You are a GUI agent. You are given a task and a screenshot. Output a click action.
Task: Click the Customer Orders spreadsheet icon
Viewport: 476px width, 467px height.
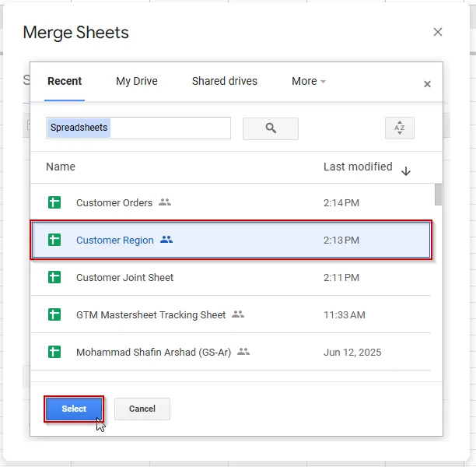(54, 202)
